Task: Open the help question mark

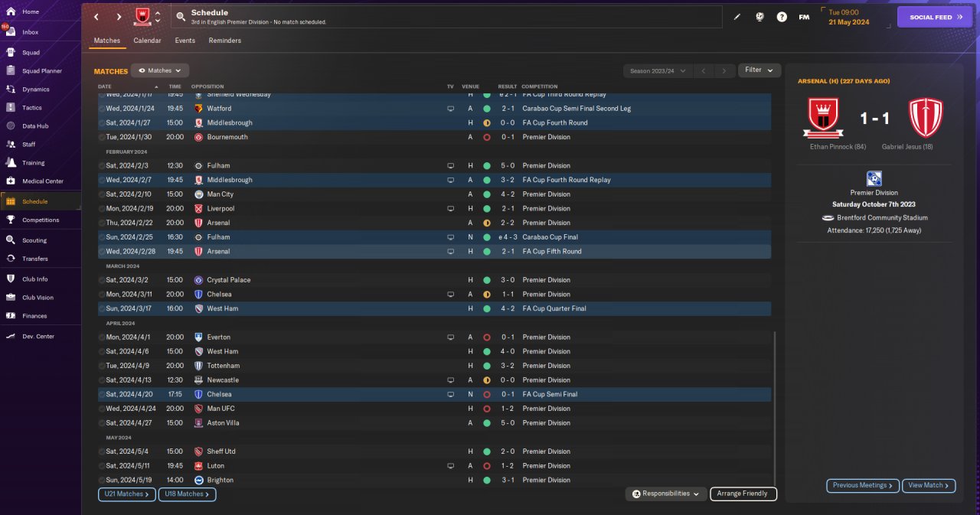Action: pos(782,17)
